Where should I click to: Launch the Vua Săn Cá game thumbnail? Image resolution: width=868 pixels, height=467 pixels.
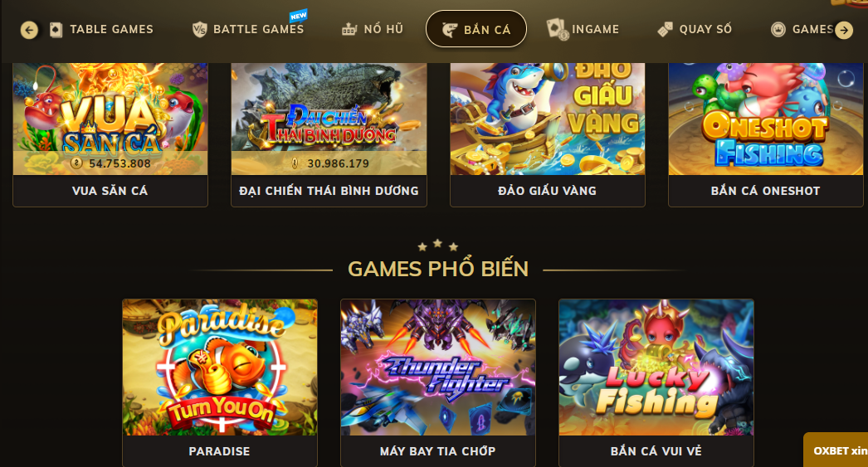click(110, 119)
